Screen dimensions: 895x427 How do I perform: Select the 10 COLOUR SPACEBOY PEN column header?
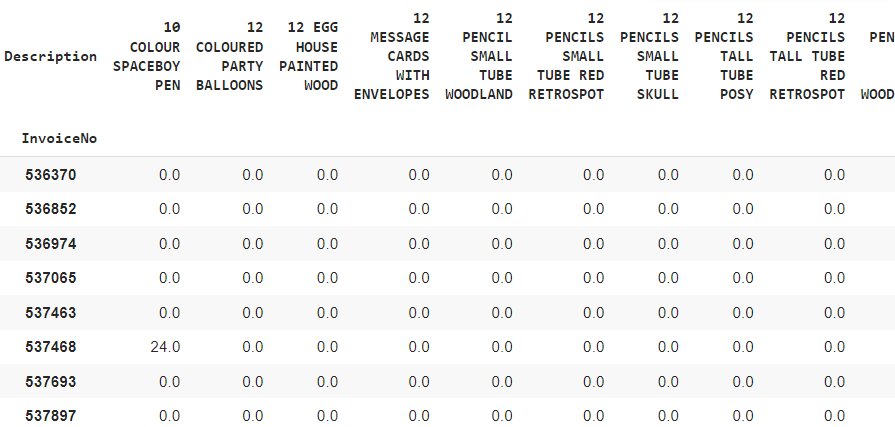[150, 57]
